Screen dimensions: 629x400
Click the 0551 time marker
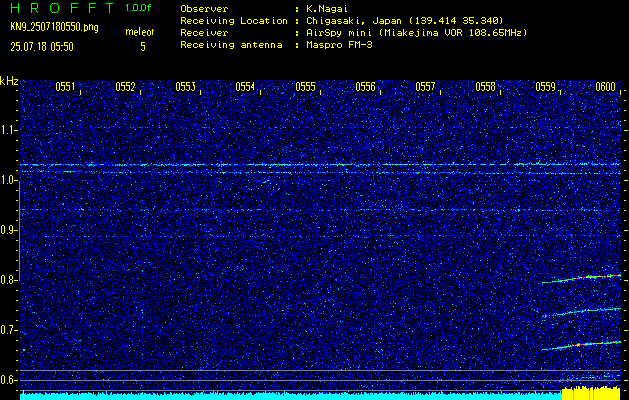click(x=65, y=87)
